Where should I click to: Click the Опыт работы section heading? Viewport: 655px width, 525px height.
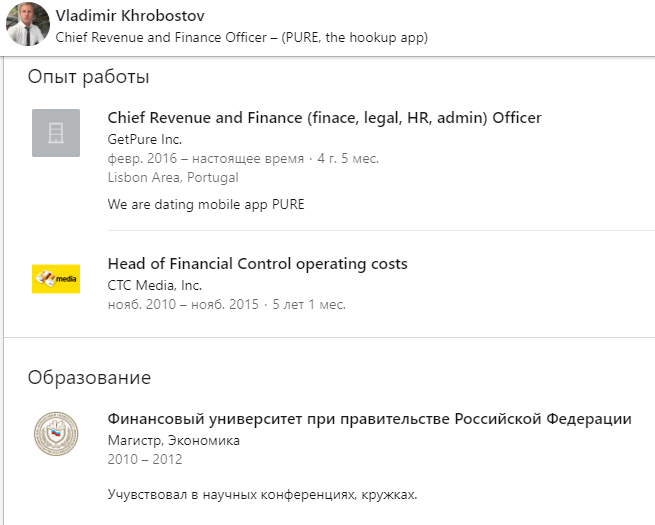point(88,77)
